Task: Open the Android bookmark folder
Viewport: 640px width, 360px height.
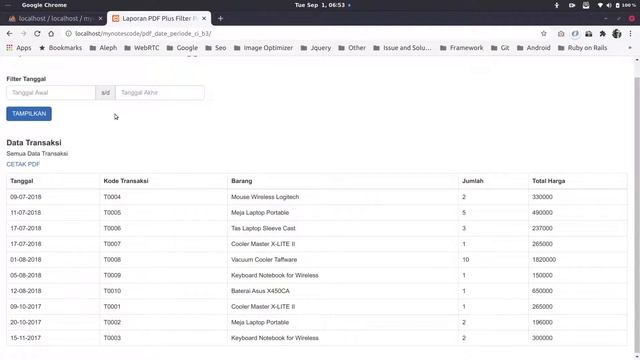Action: [x=534, y=48]
